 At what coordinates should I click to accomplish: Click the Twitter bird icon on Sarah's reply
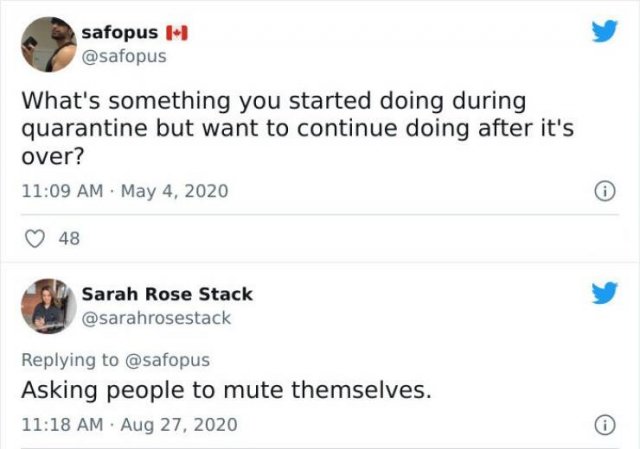[x=605, y=293]
